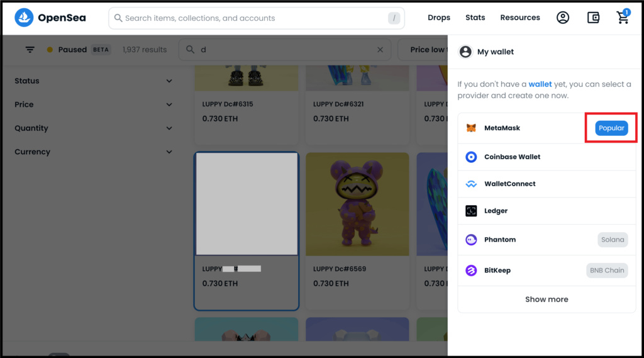Click the MetaMask fox icon
The height and width of the screenshot is (358, 644).
pyautogui.click(x=471, y=128)
